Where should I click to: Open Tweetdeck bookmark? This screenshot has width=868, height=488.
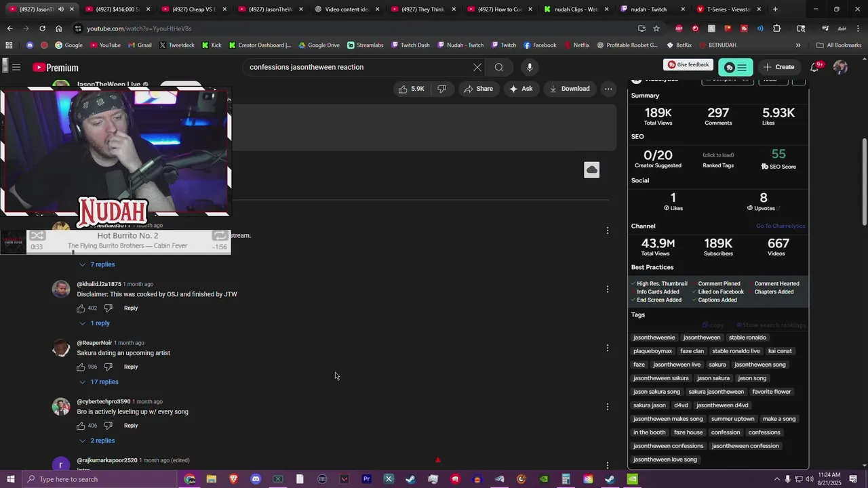click(176, 45)
